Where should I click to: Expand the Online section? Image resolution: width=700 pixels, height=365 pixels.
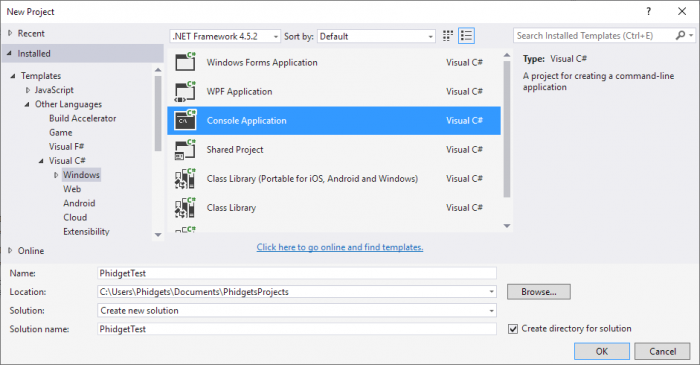(10, 250)
